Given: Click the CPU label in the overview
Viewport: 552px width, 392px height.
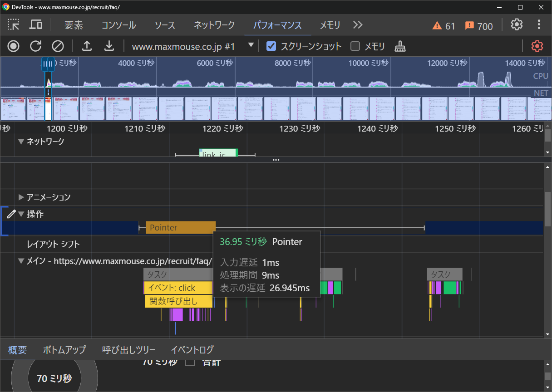Looking at the screenshot, I should pyautogui.click(x=541, y=76).
